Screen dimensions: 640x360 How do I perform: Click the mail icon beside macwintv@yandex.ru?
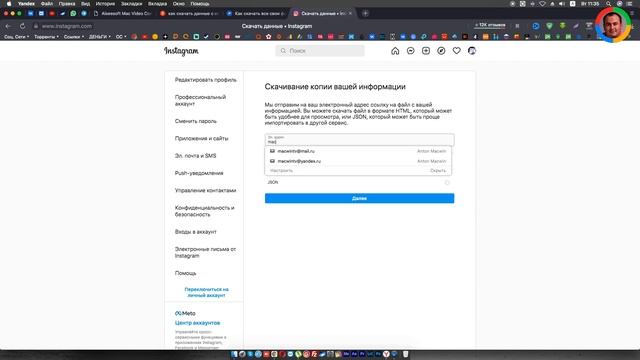(x=272, y=161)
